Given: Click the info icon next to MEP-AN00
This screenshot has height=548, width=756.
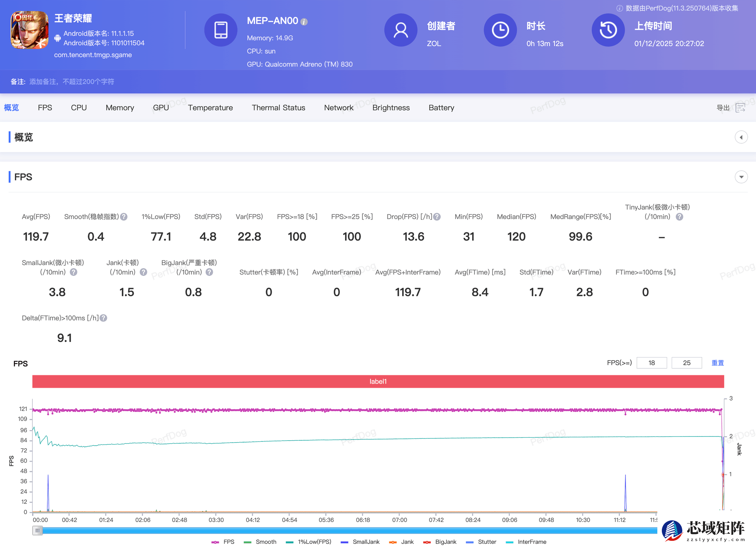Looking at the screenshot, I should [x=304, y=22].
